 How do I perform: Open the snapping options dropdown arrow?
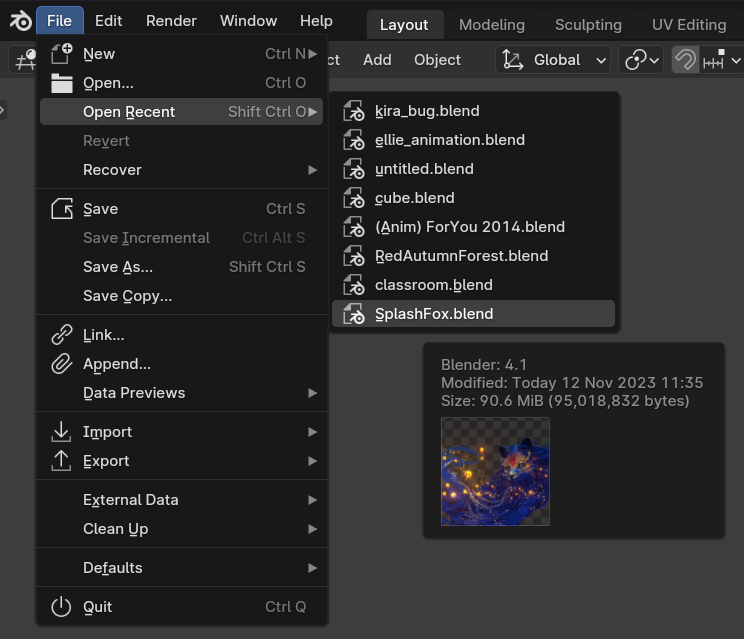[736, 61]
